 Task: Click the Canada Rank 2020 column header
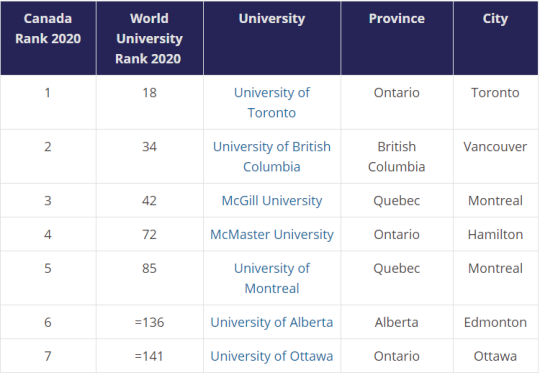pos(48,38)
